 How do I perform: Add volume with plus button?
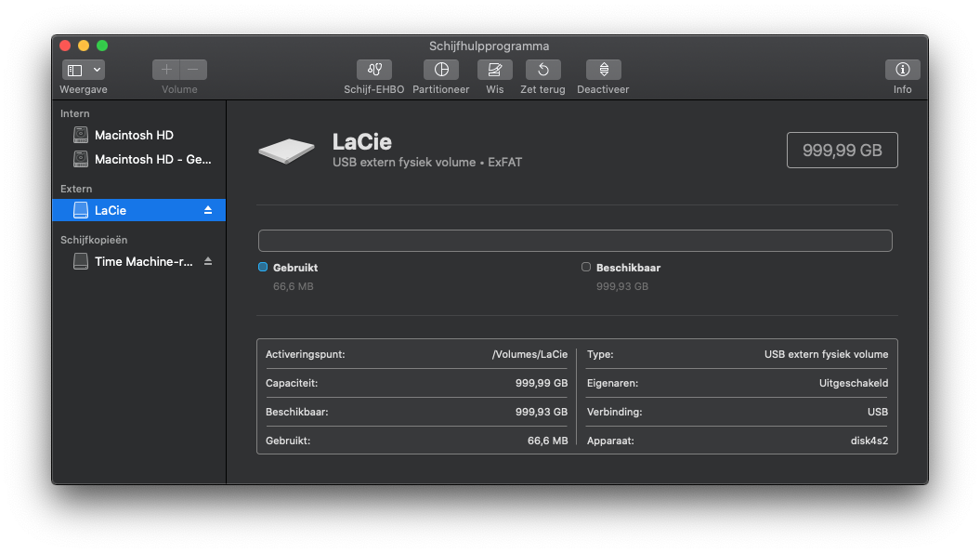tap(166, 70)
